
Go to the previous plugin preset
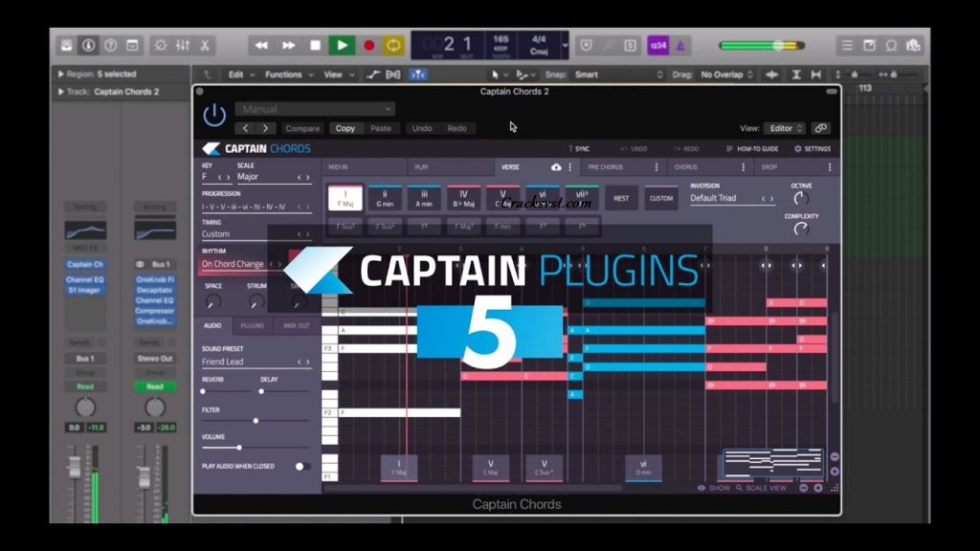[x=246, y=128]
